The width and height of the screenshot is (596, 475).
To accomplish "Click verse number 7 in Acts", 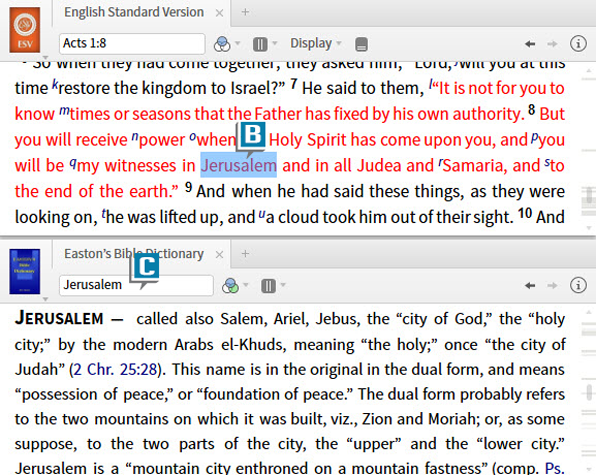I will tap(294, 84).
